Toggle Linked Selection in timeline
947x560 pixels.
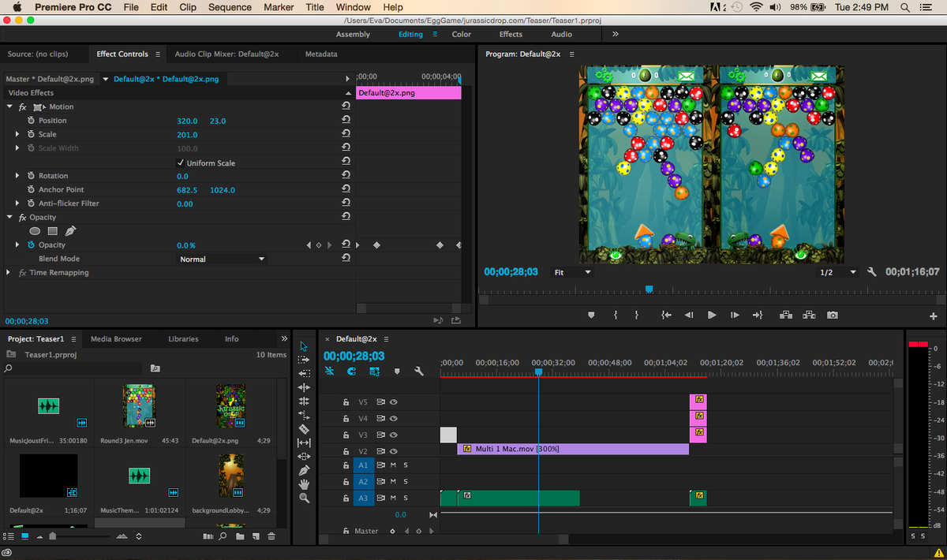tap(375, 371)
